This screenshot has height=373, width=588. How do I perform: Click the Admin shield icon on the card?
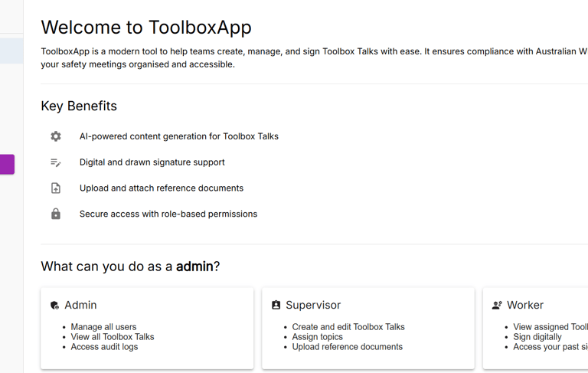pos(54,306)
